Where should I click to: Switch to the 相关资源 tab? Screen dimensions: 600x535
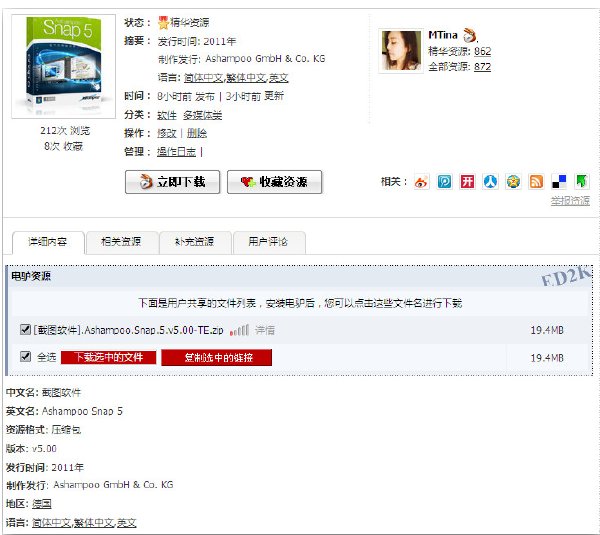point(121,242)
